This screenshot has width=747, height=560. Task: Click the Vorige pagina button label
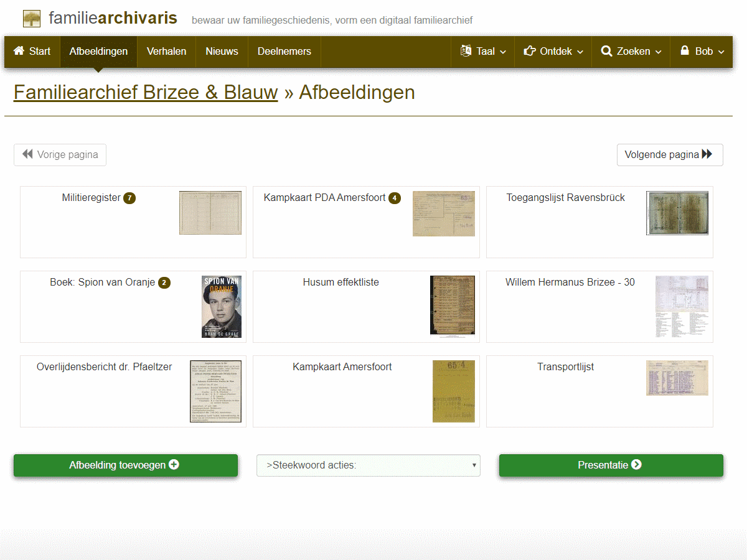tap(67, 154)
